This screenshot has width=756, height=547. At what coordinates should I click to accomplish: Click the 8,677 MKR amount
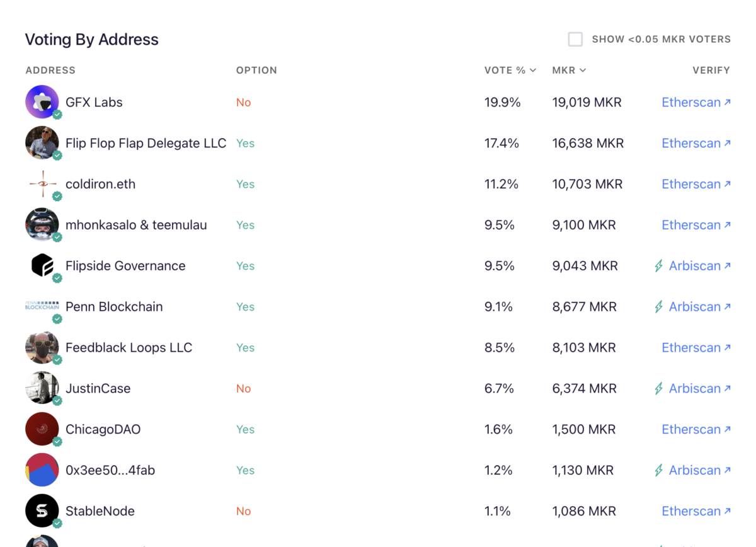coord(584,307)
